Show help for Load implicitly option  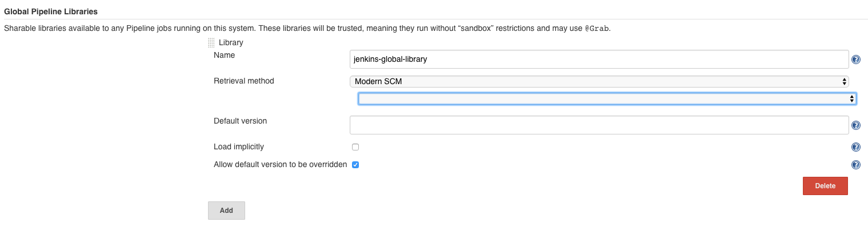click(x=855, y=147)
